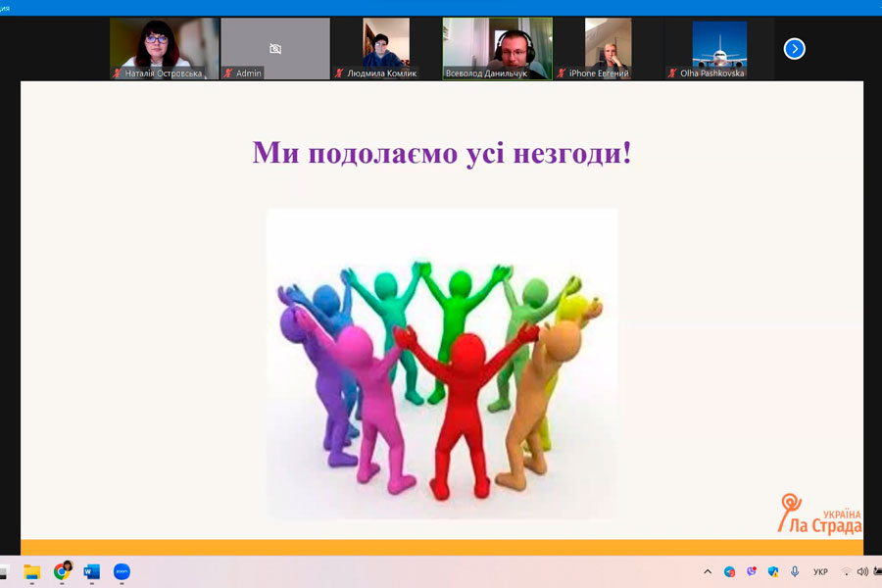Click the slide title Ми подолаємо усі незгоди!
The width and height of the screenshot is (882, 588).
(442, 153)
